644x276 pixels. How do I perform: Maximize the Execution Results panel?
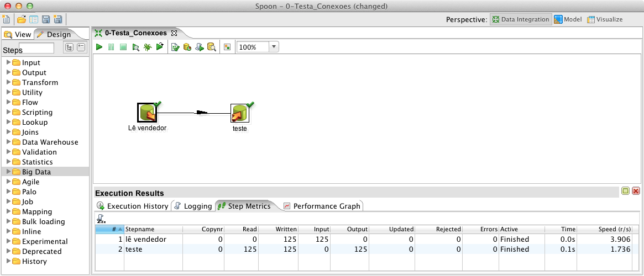[626, 190]
